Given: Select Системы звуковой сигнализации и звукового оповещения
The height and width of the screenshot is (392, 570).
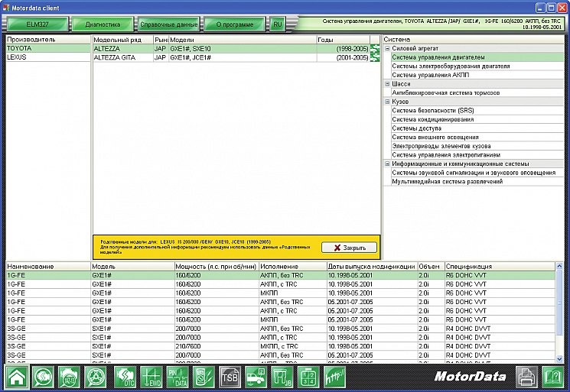Looking at the screenshot, I should [477, 173].
